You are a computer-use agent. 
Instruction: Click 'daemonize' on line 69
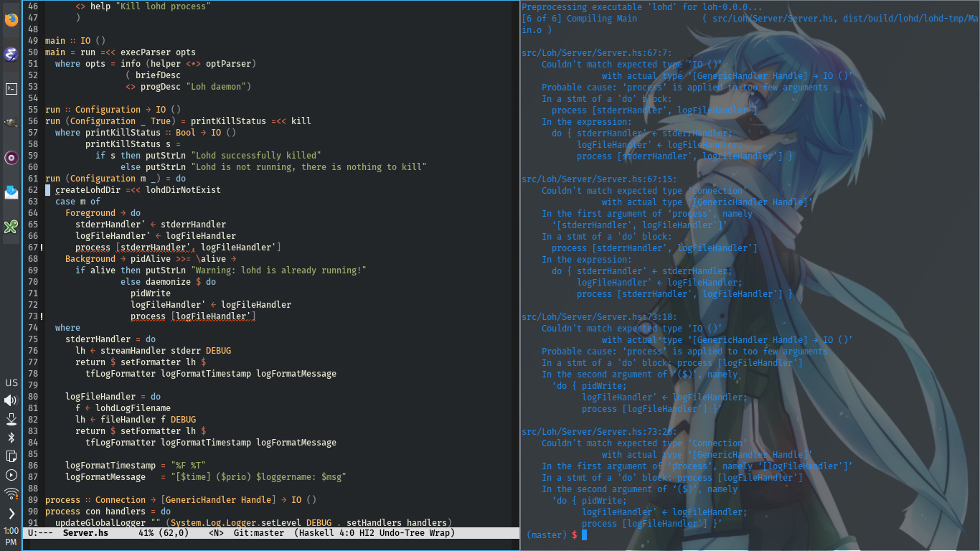[169, 282]
